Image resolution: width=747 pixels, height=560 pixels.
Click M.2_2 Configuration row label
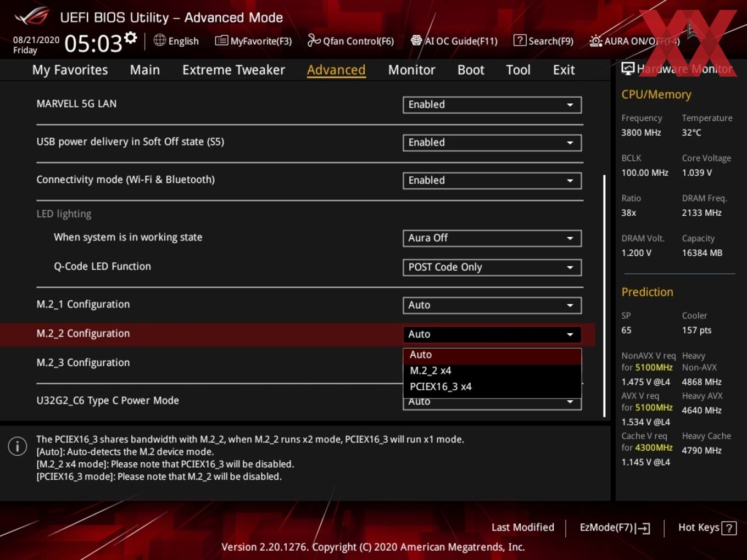[x=83, y=333]
